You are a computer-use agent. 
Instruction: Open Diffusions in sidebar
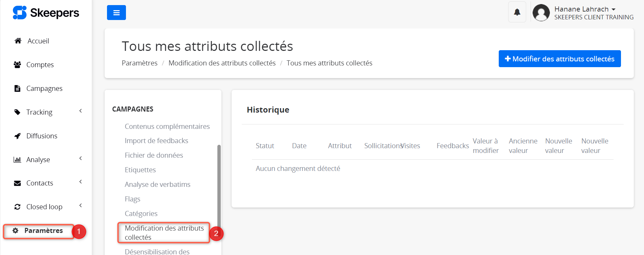pyautogui.click(x=42, y=136)
